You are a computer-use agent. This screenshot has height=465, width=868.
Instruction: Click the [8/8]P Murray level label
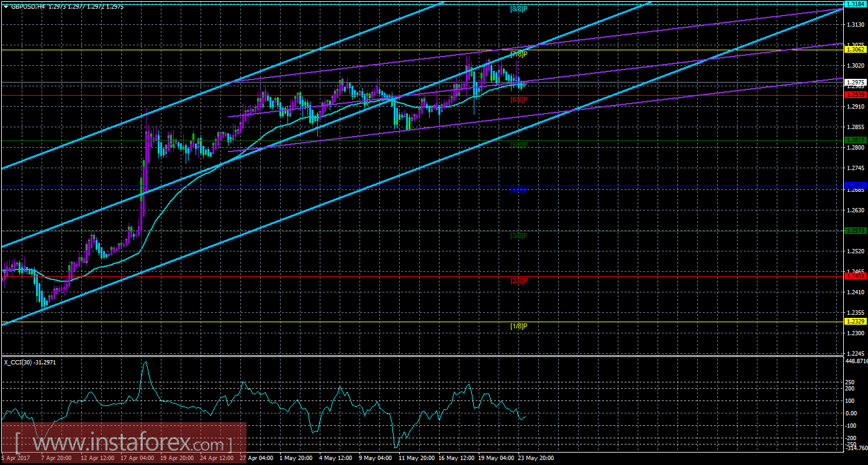(x=518, y=9)
